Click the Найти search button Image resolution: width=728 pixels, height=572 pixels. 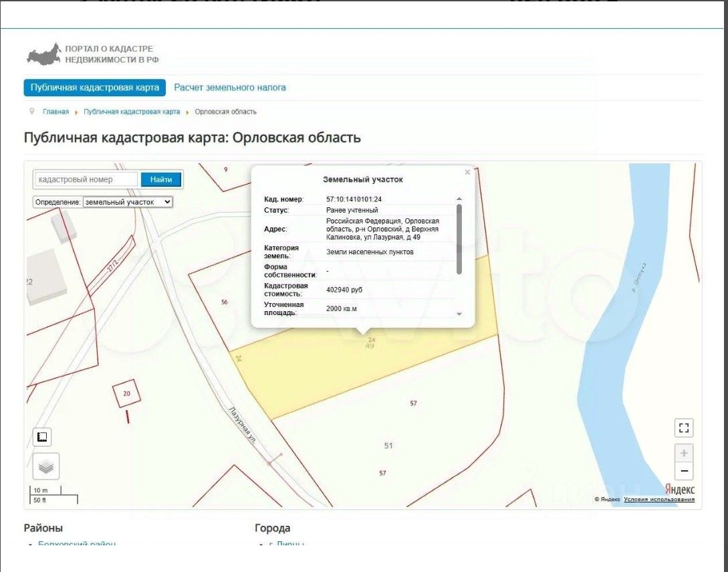click(x=161, y=179)
